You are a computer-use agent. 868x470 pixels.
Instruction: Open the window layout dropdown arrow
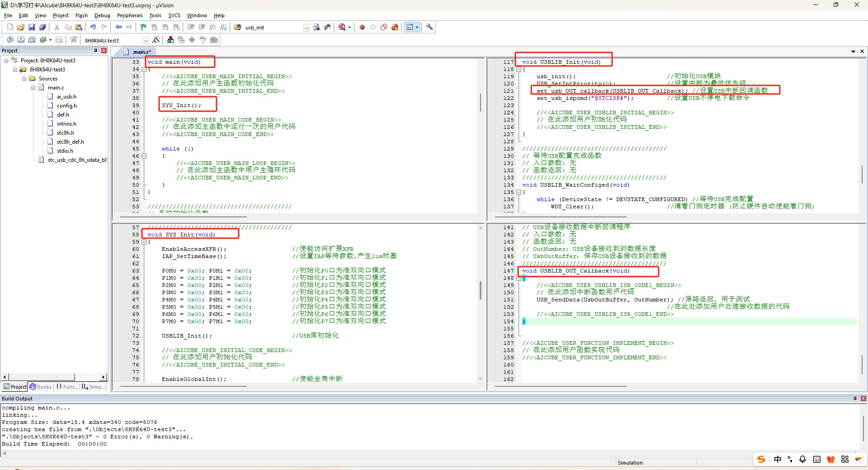[x=417, y=27]
